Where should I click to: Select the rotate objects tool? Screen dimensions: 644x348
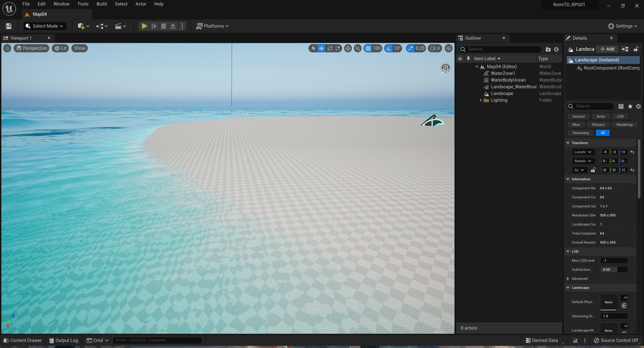point(330,48)
